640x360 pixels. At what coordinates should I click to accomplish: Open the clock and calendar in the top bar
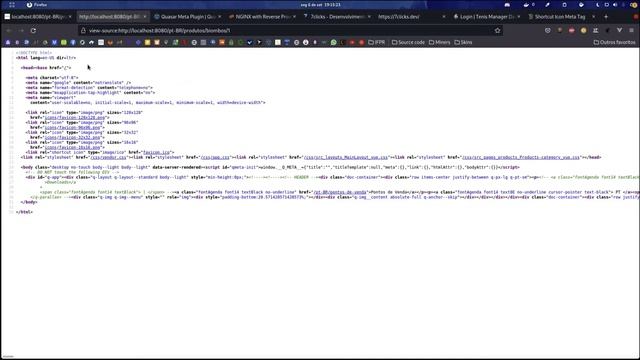click(x=320, y=5)
